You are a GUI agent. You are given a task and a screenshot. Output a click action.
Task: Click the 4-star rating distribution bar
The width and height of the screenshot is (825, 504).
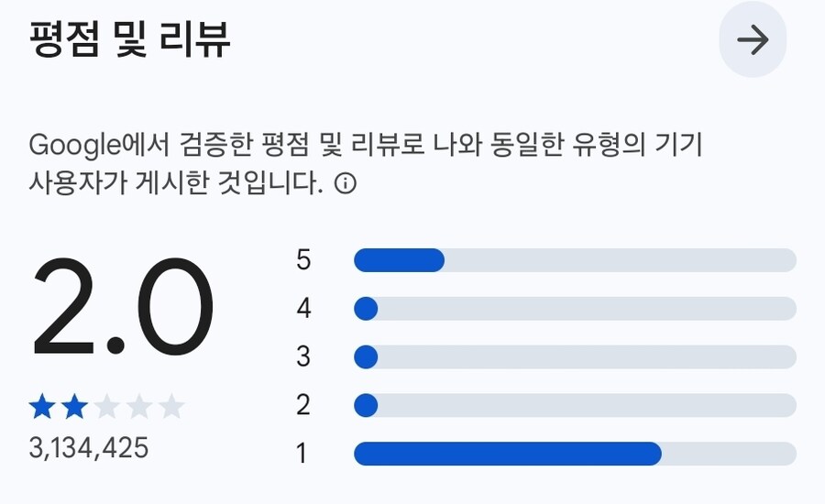[x=575, y=309]
